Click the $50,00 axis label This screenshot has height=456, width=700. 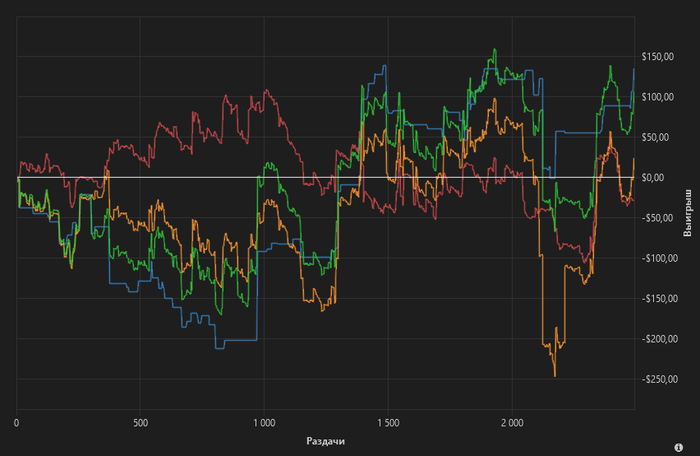click(x=655, y=137)
